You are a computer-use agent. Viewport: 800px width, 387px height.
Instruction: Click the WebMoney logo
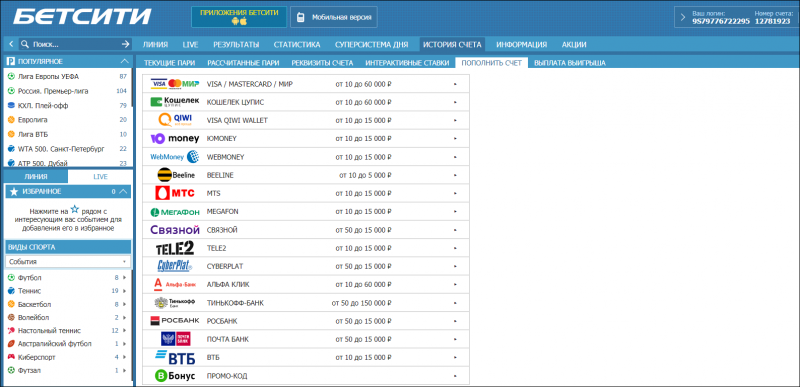[x=175, y=157]
